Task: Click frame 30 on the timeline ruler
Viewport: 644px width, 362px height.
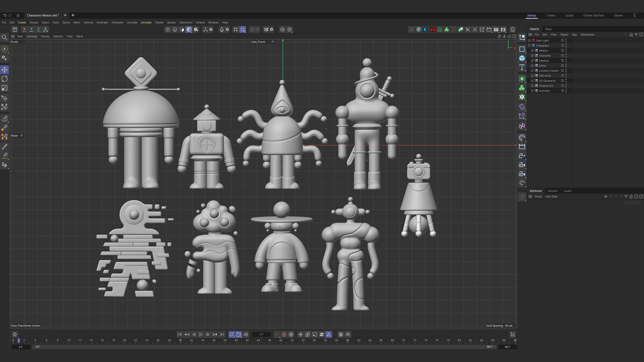Action: coord(180,341)
